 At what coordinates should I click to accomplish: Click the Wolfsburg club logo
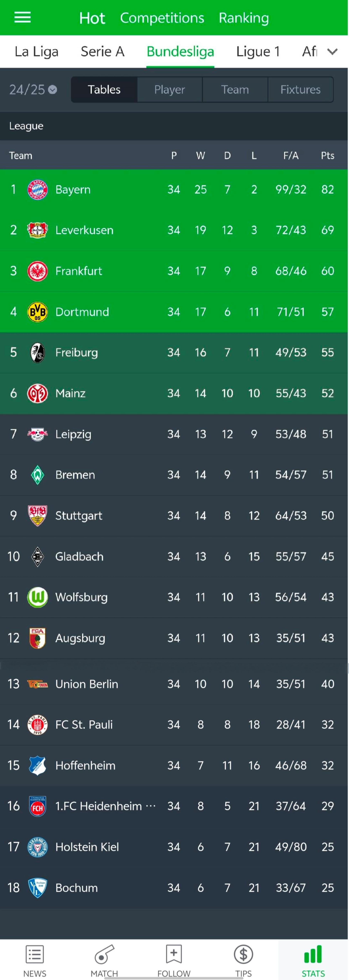(x=37, y=597)
